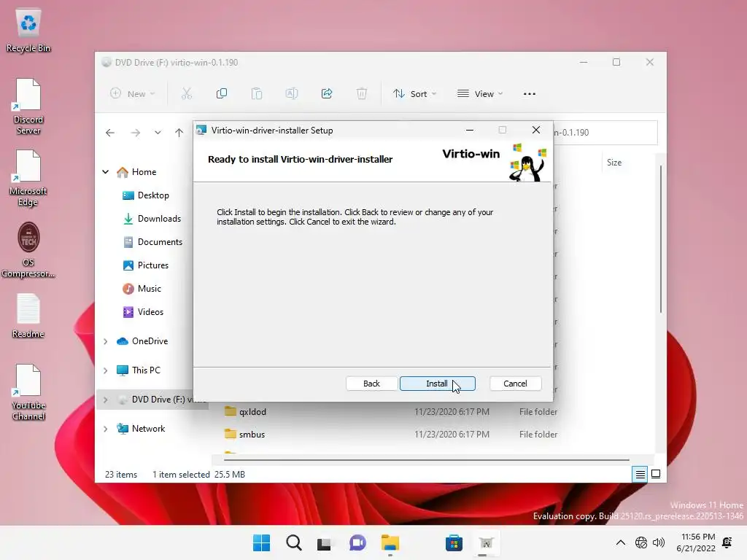This screenshot has width=747, height=560.
Task: Open the clock showing 11:56 PM
Action: pos(697,542)
